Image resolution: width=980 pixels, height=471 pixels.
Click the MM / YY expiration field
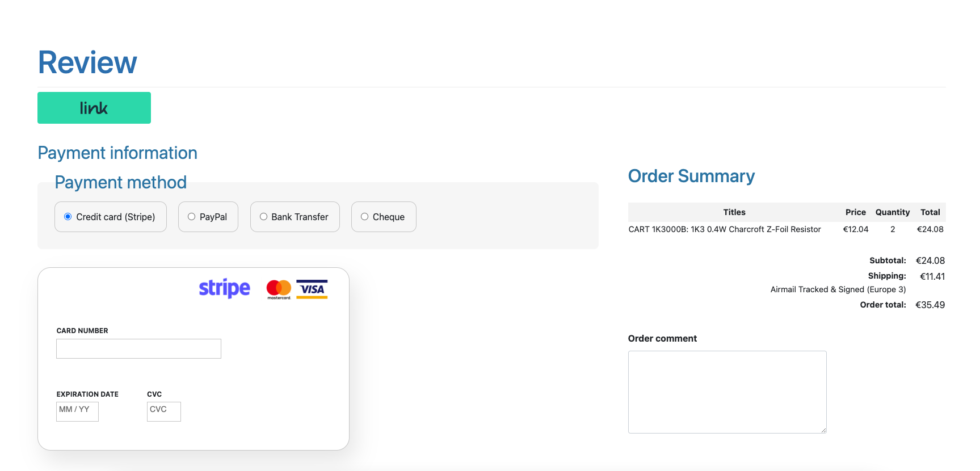77,411
